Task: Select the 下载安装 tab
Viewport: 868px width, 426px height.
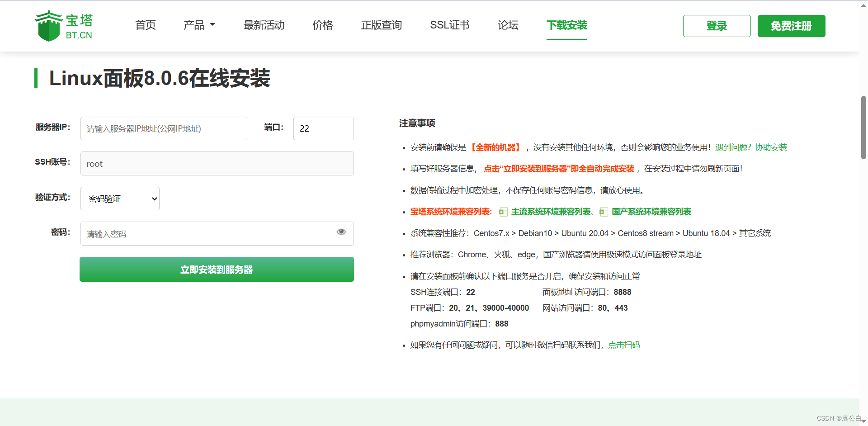Action: [x=567, y=25]
